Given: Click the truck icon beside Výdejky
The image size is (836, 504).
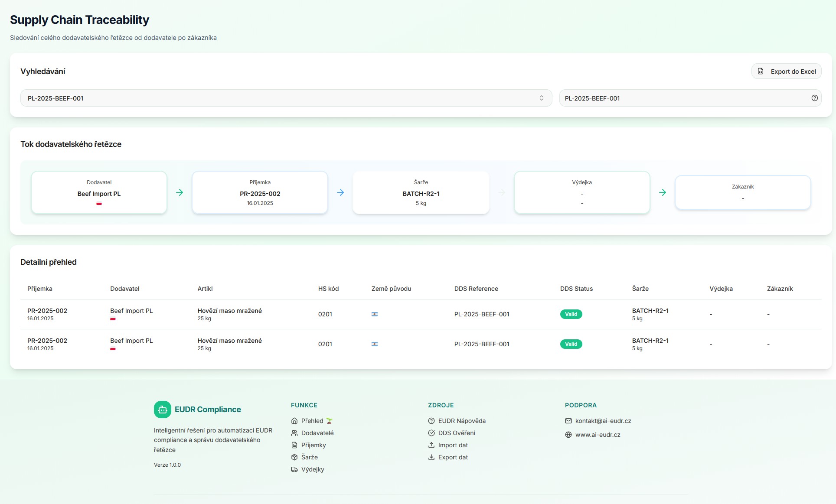Looking at the screenshot, I should coord(294,469).
